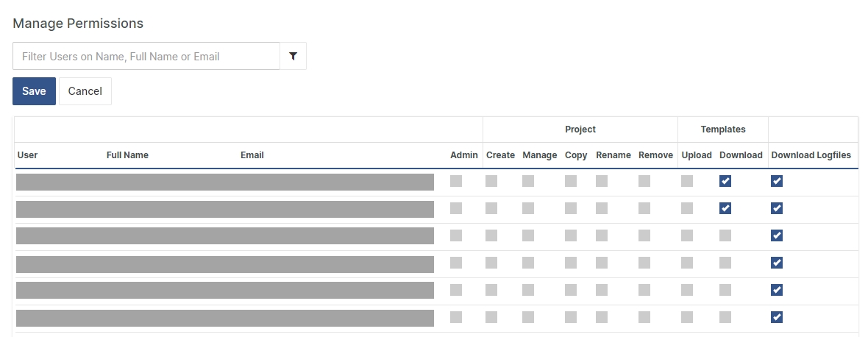Check Remove project box in sixth row
This screenshot has width=868, height=337.
pos(644,317)
